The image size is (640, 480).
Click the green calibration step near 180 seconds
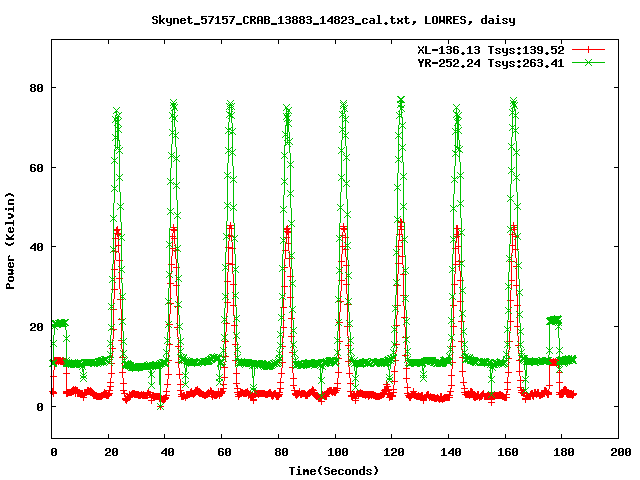pos(554,320)
